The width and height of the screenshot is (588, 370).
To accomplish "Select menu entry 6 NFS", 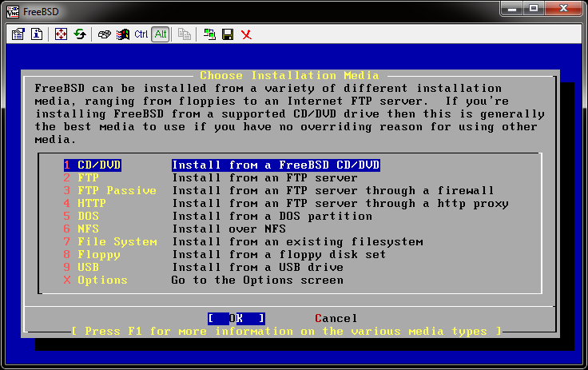I will 81,229.
